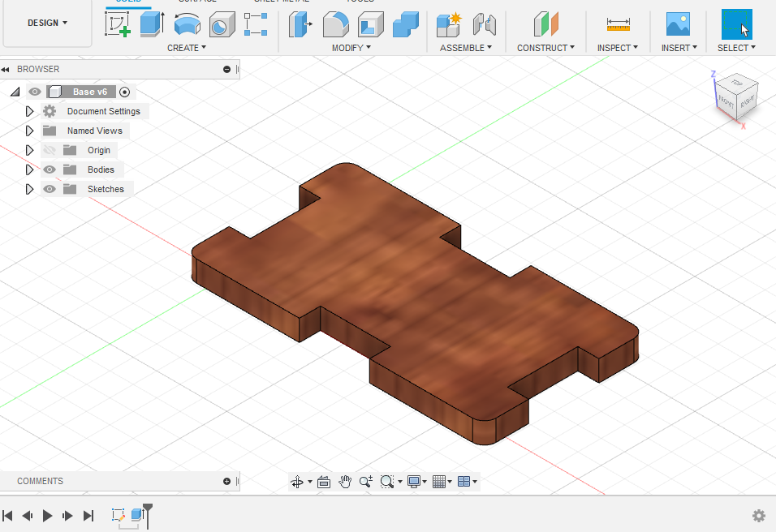Open Orbit options dropdown arrow
This screenshot has height=532, width=776.
click(310, 482)
